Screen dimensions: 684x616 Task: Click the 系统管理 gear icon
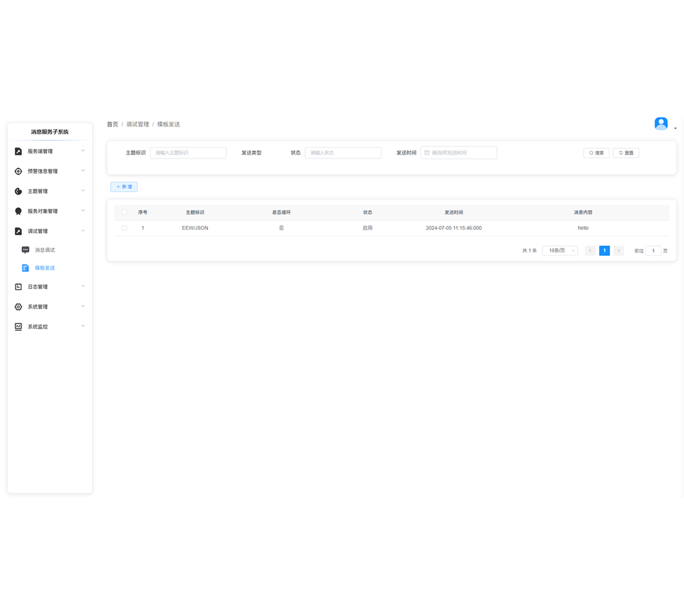click(x=18, y=307)
